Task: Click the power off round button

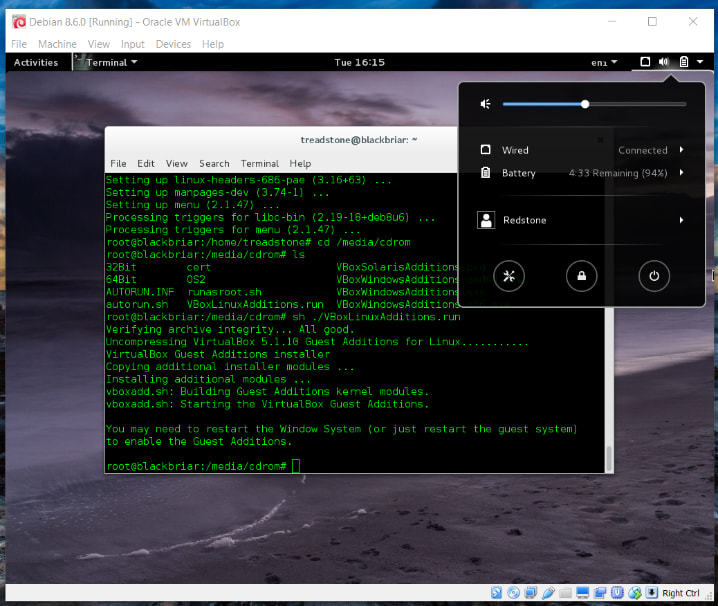Action: [654, 276]
